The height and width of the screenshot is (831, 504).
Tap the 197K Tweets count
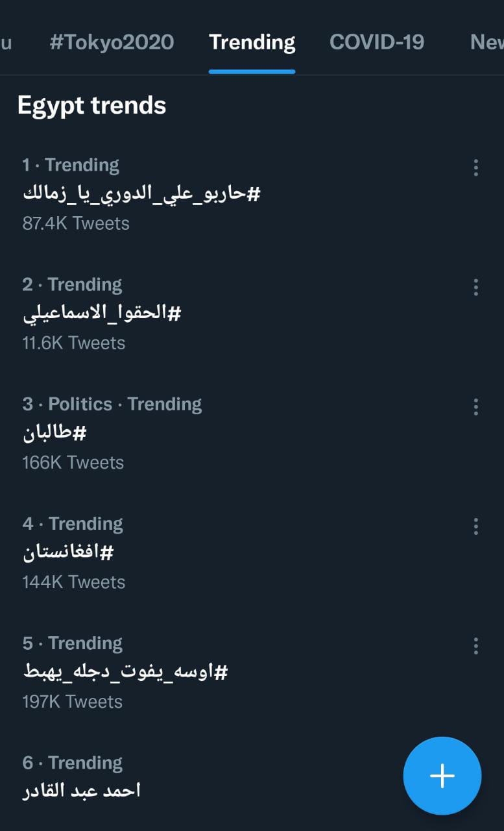click(72, 702)
